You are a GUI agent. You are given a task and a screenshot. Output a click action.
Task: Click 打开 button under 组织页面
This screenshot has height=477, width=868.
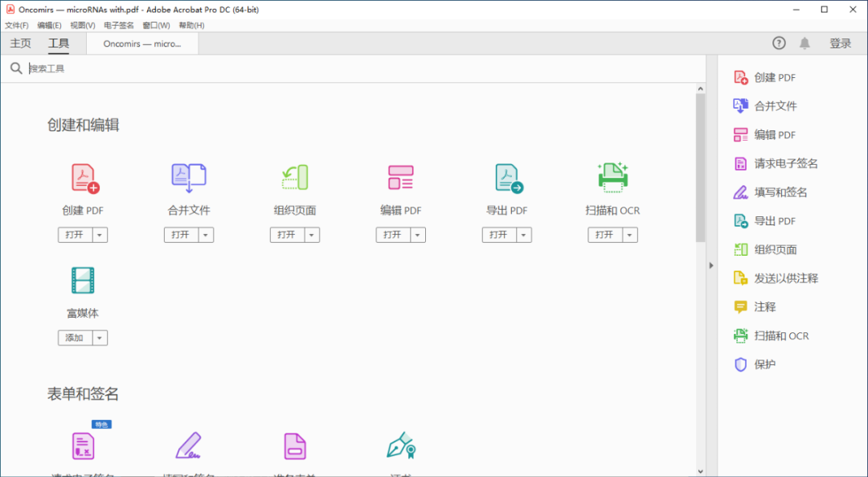[x=287, y=235]
